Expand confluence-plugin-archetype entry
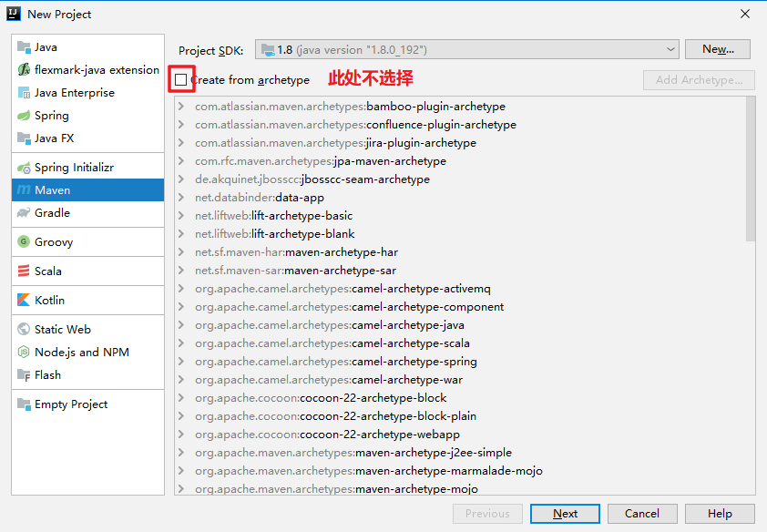Viewport: 767px width, 532px height. 181,124
